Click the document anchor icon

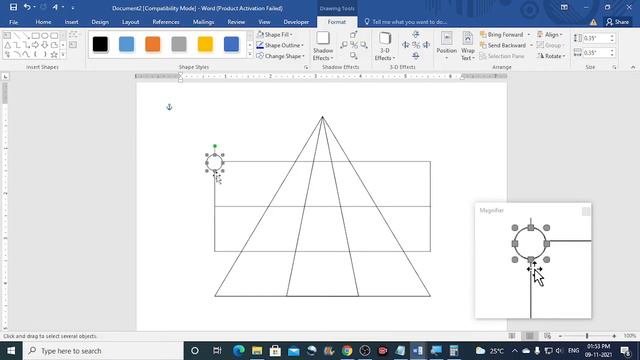point(169,107)
